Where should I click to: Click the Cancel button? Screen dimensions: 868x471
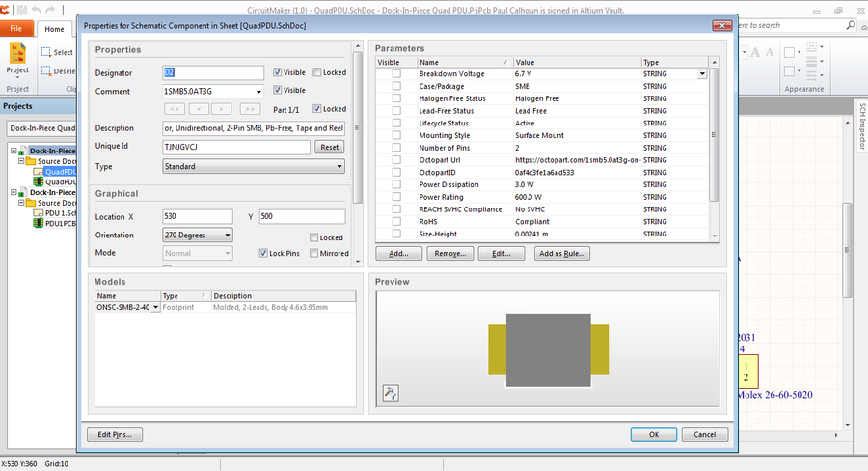pyautogui.click(x=705, y=434)
